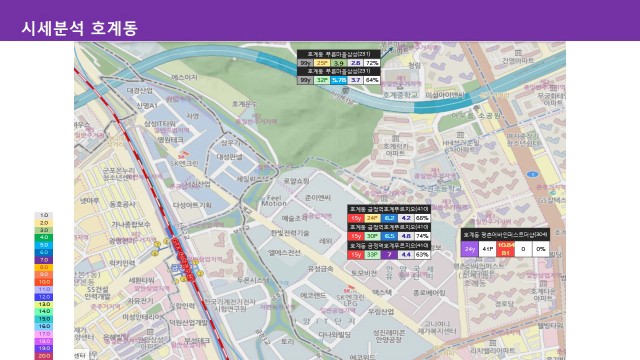Click the school icon above 호원초등학교

pos(440,180)
